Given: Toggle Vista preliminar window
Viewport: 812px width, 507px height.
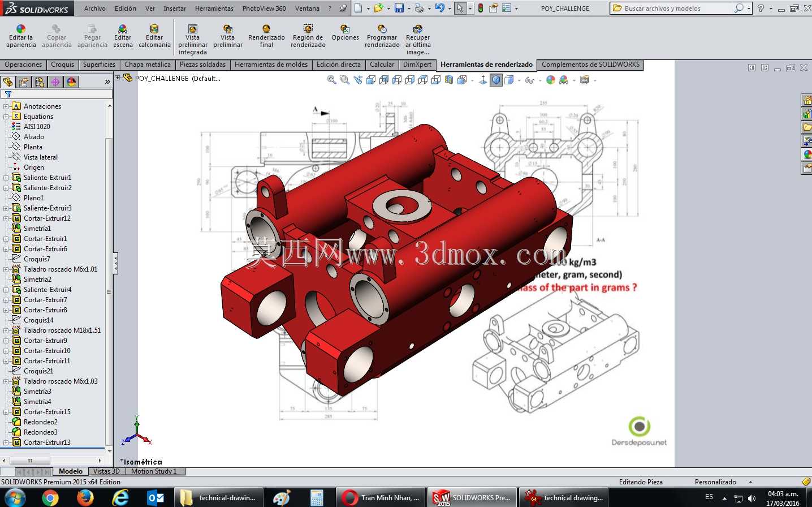Looking at the screenshot, I should [228, 36].
